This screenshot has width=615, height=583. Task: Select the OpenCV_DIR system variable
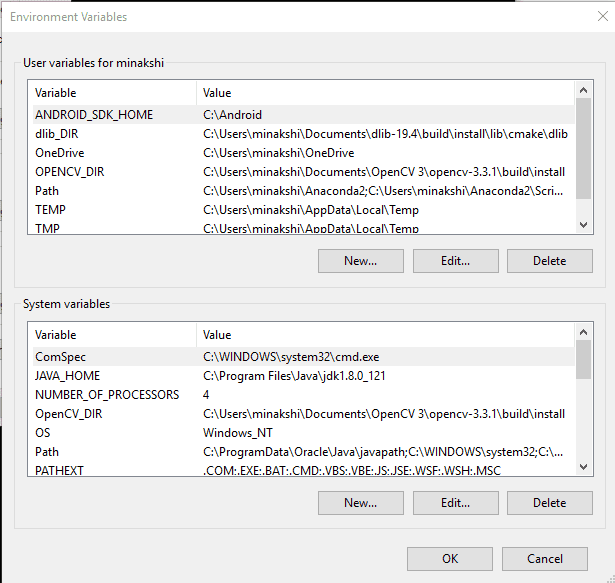click(x=304, y=414)
